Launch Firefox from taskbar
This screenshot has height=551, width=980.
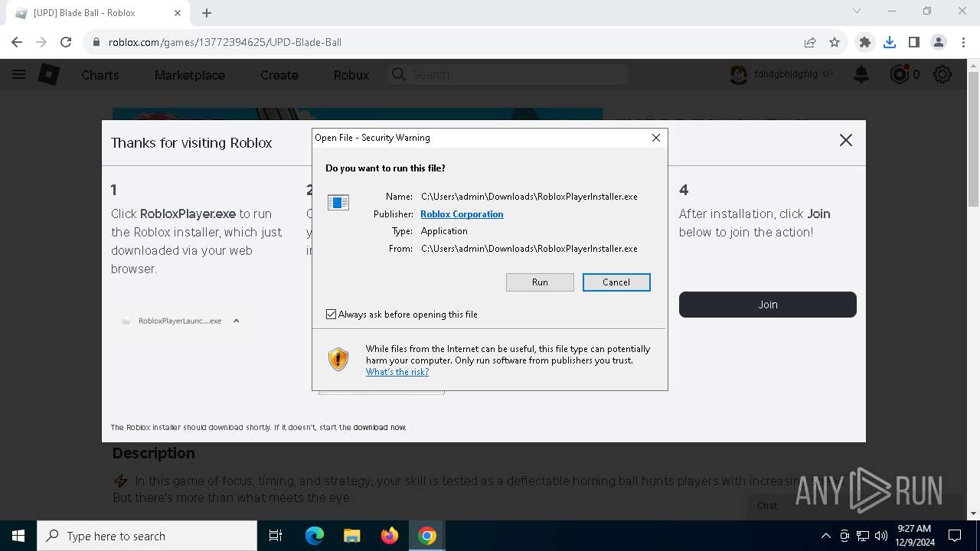click(390, 536)
